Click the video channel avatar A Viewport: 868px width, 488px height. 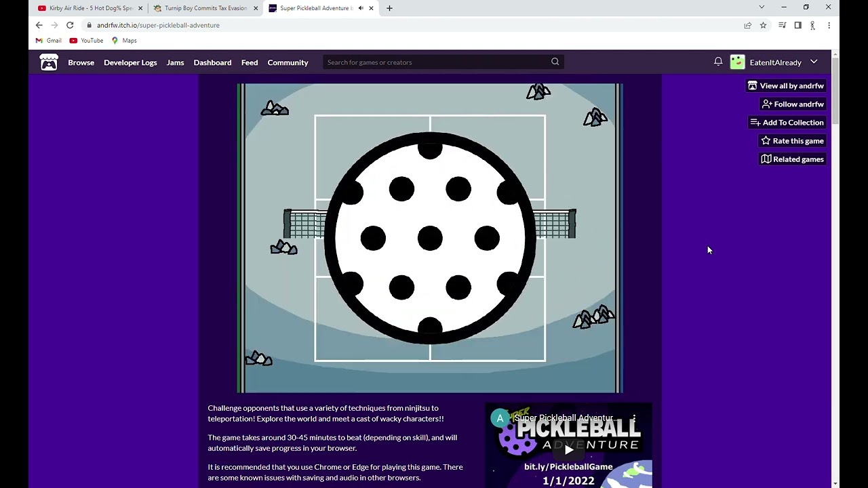pos(500,418)
